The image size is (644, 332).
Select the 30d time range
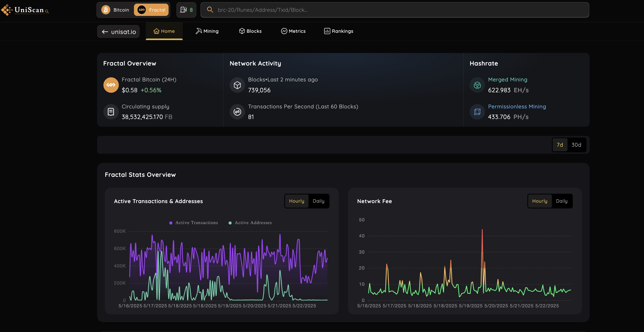pos(576,145)
